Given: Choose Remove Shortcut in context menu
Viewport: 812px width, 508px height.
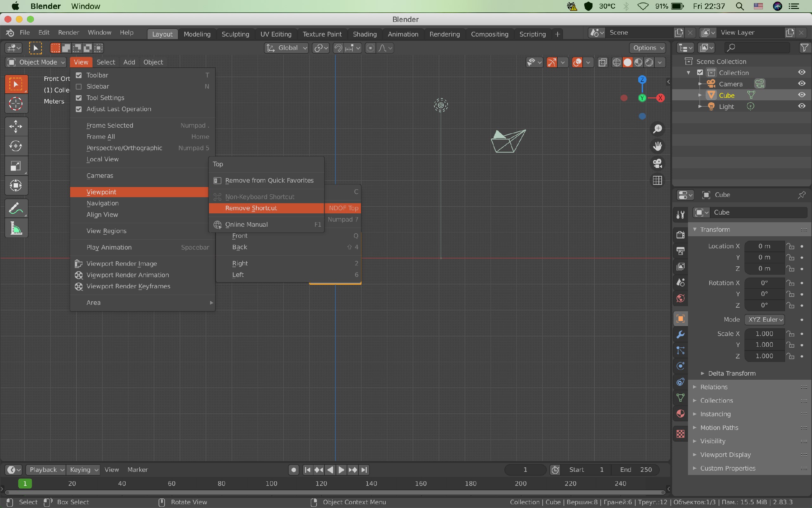Looking at the screenshot, I should coord(266,208).
